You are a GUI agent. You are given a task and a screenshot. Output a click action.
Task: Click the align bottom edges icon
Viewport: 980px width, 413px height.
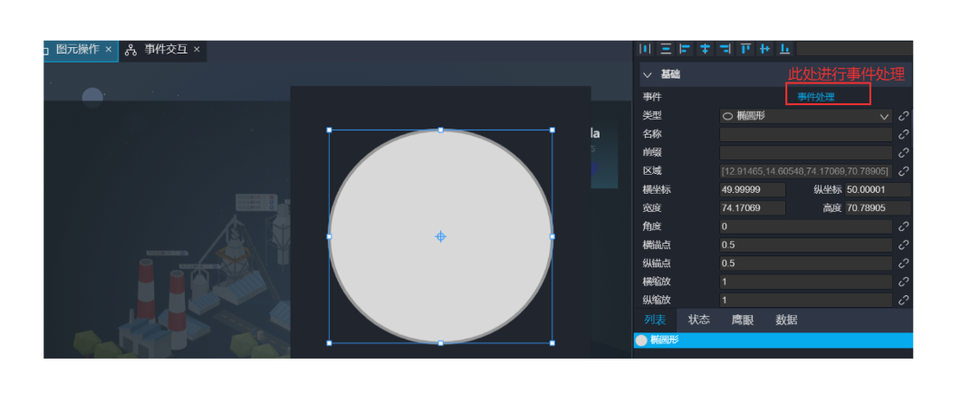click(x=785, y=49)
